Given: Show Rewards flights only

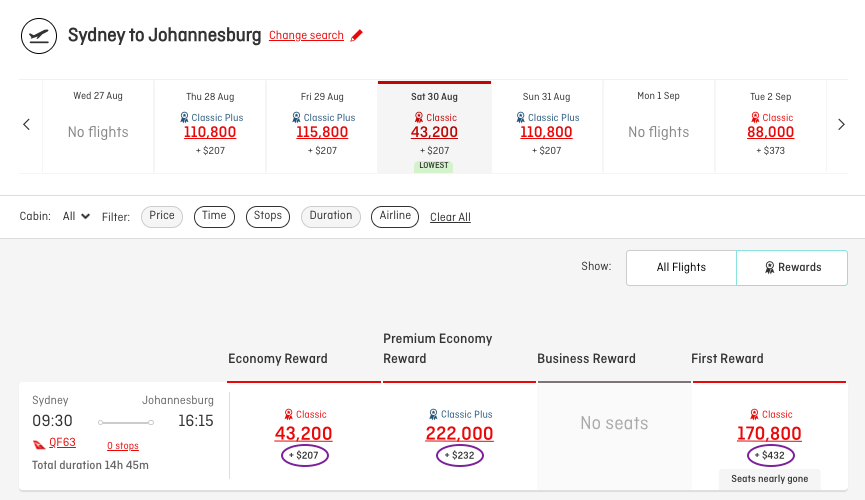Looking at the screenshot, I should [792, 268].
